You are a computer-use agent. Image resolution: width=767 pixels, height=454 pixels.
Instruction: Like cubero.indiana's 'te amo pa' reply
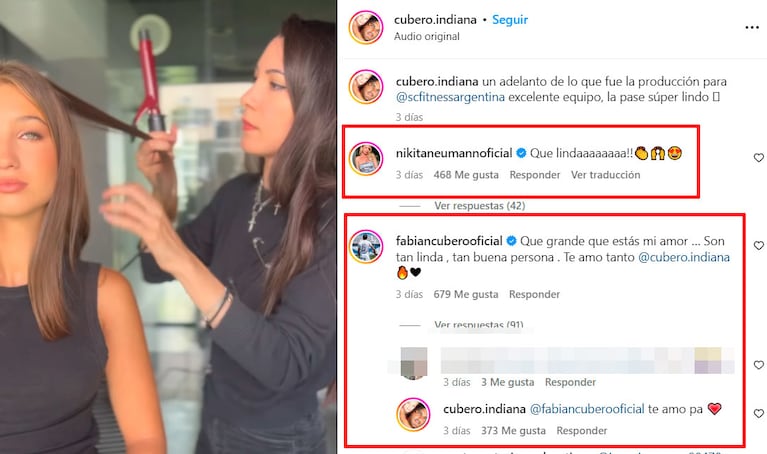click(x=758, y=413)
